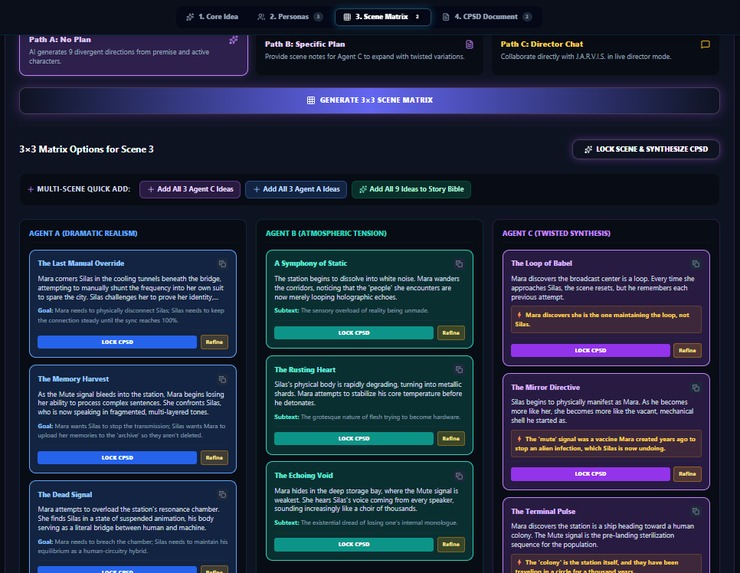The width and height of the screenshot is (740, 573).
Task: Click the Agent B (Atmospheric Tension) heading
Action: pyautogui.click(x=326, y=233)
